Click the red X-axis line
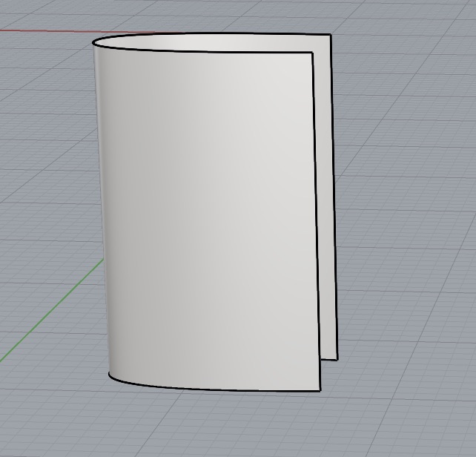The width and height of the screenshot is (476, 457). pos(44,32)
